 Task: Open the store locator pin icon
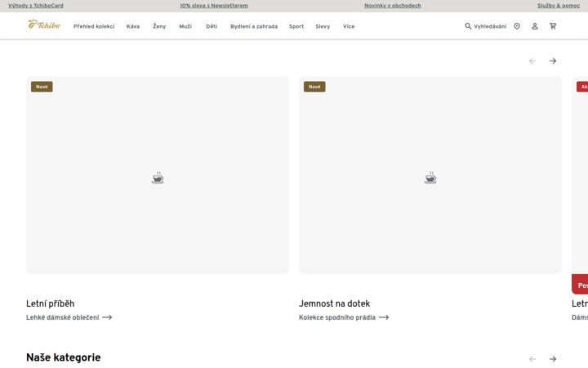click(x=517, y=26)
